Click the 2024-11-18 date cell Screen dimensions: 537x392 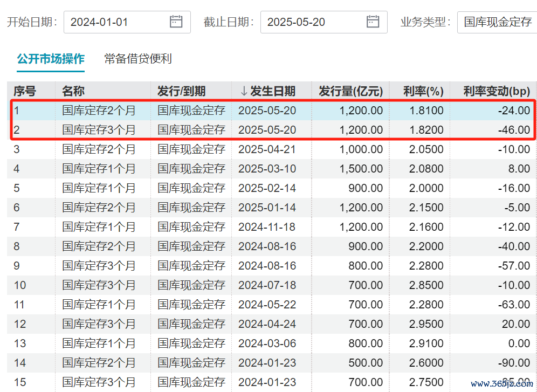267,227
